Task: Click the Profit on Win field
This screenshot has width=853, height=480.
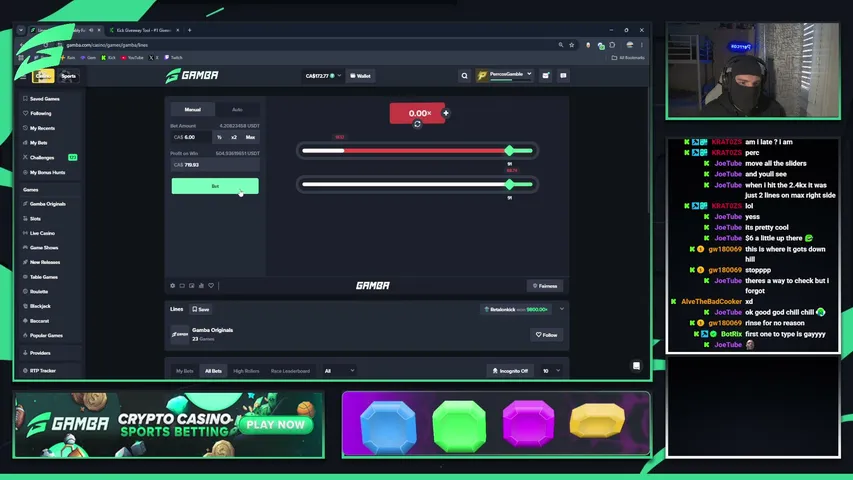Action: click(215, 165)
